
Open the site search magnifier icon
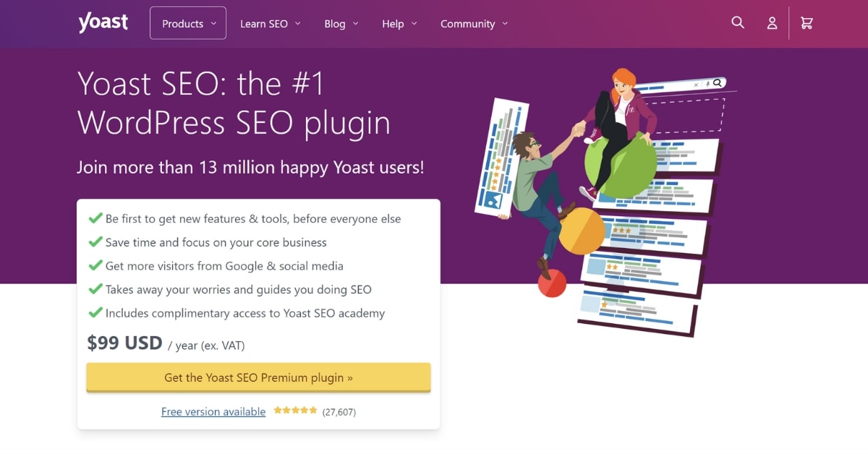[738, 22]
